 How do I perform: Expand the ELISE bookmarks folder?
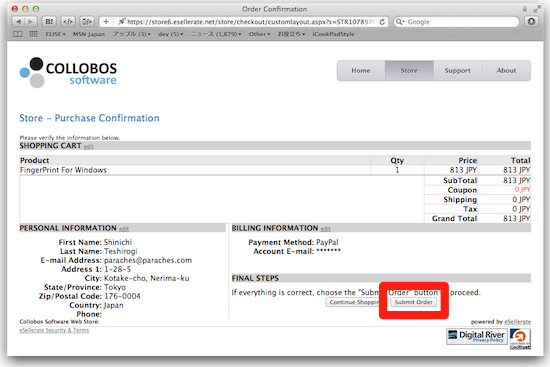tap(55, 34)
